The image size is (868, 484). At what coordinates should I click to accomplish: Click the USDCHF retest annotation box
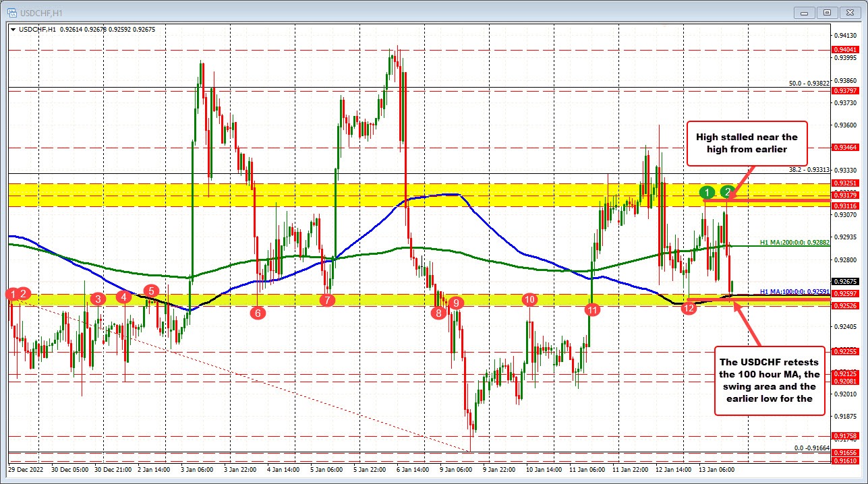[x=769, y=381]
